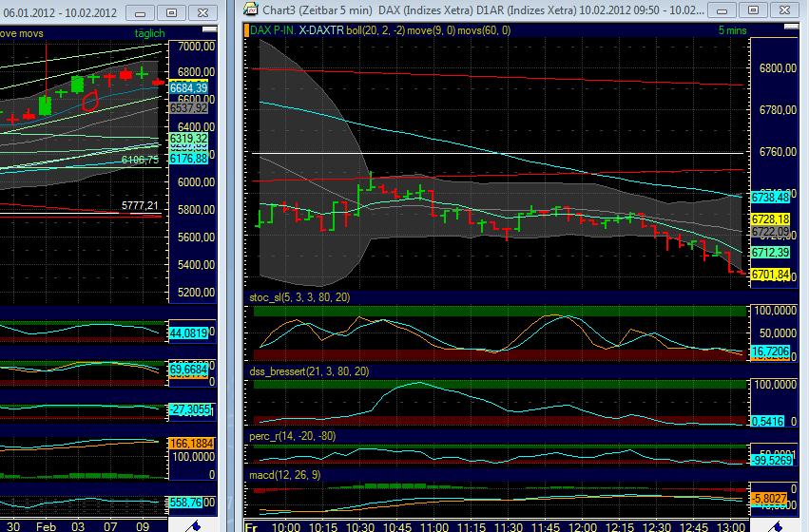Click the Fr day label on time axis
The image size is (809, 532).
(251, 527)
